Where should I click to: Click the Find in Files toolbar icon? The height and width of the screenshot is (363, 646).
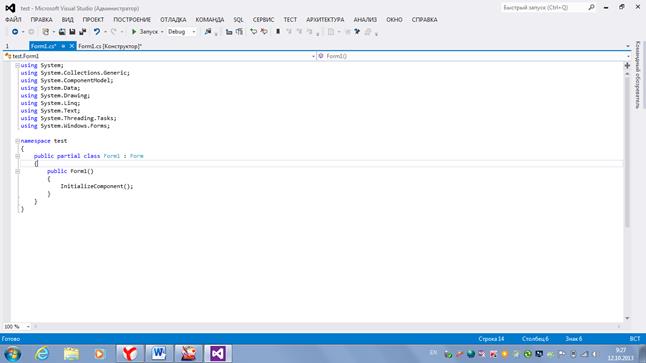(x=208, y=32)
